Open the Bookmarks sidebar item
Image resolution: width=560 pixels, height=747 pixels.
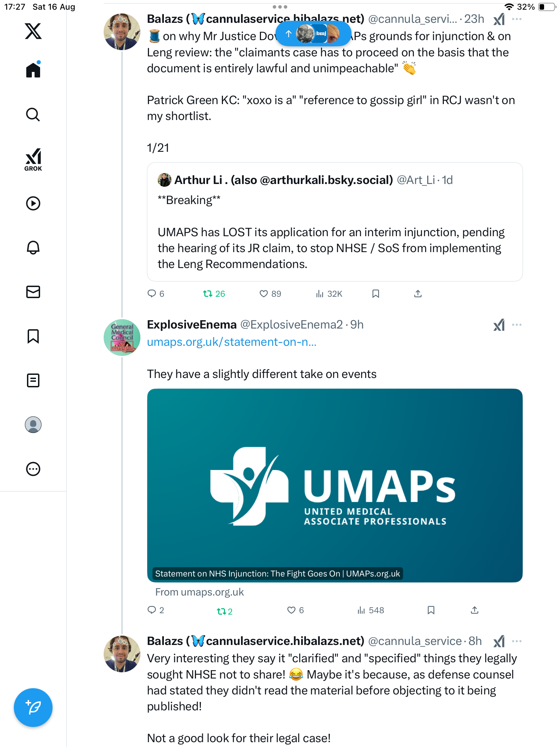click(33, 336)
